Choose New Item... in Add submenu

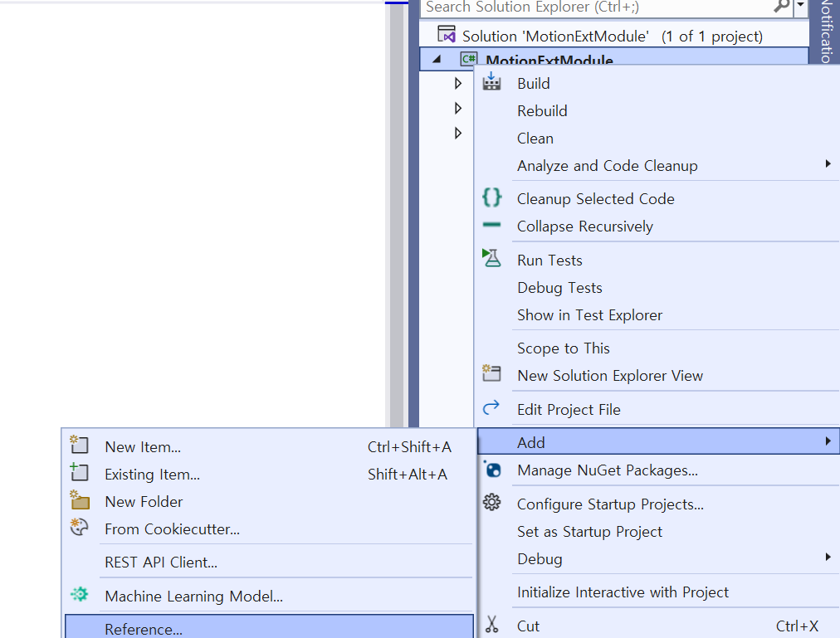(x=269, y=446)
